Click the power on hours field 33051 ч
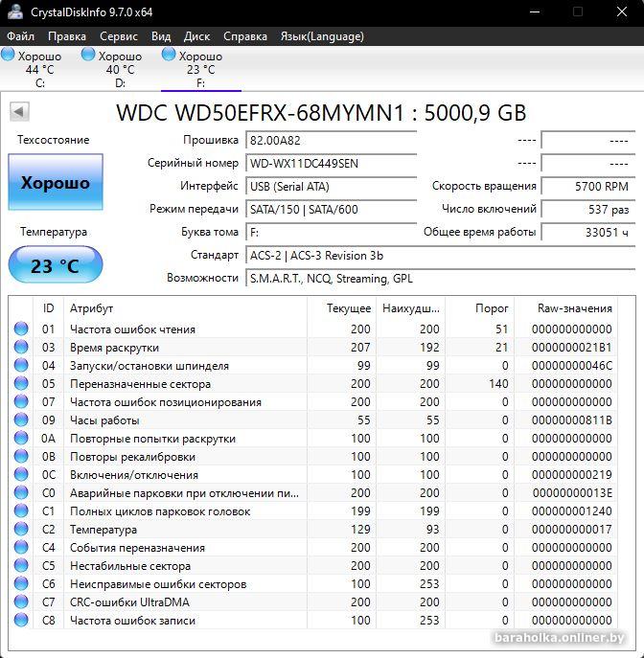 click(x=588, y=232)
